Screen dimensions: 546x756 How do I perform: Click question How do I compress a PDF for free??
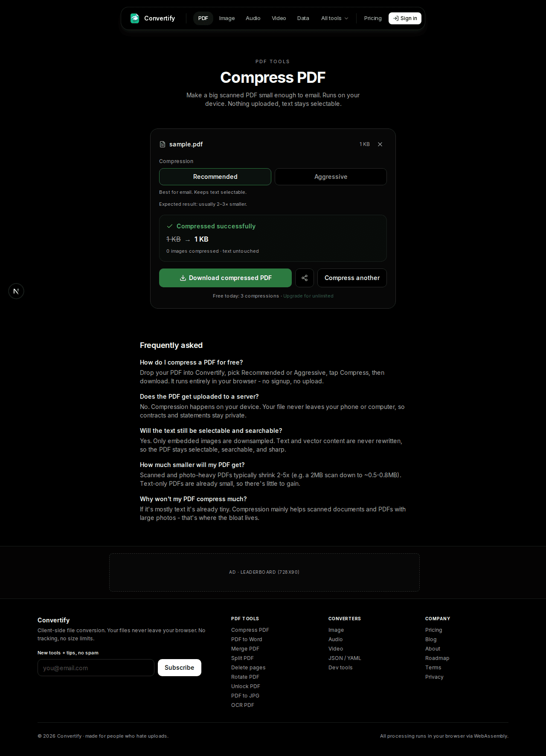click(191, 362)
